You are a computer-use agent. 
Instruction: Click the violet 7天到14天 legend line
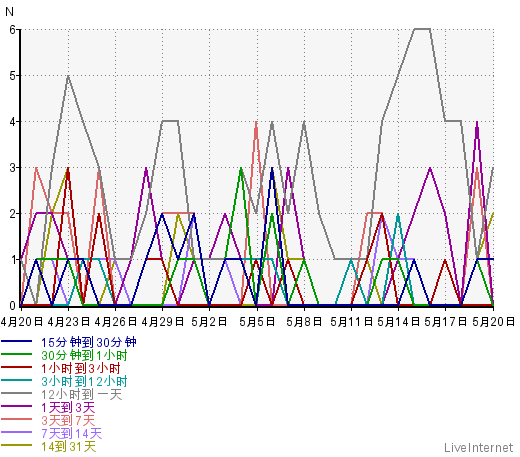pos(17,432)
